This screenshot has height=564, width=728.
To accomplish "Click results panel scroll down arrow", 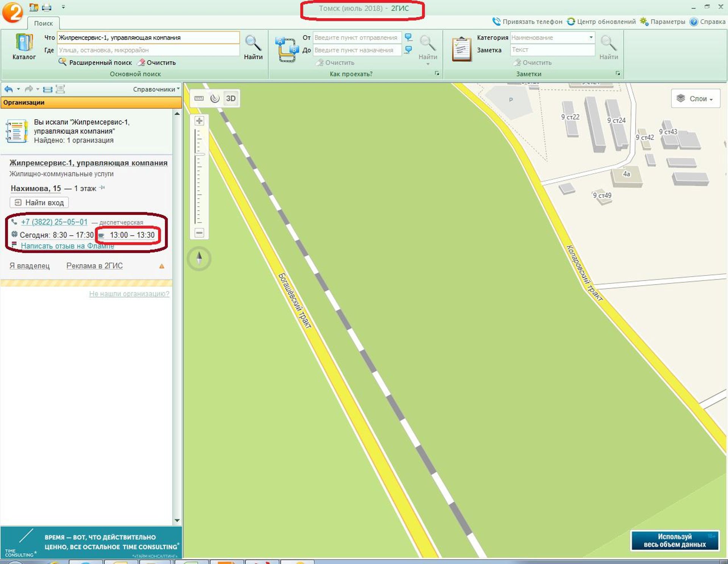I will point(177,520).
